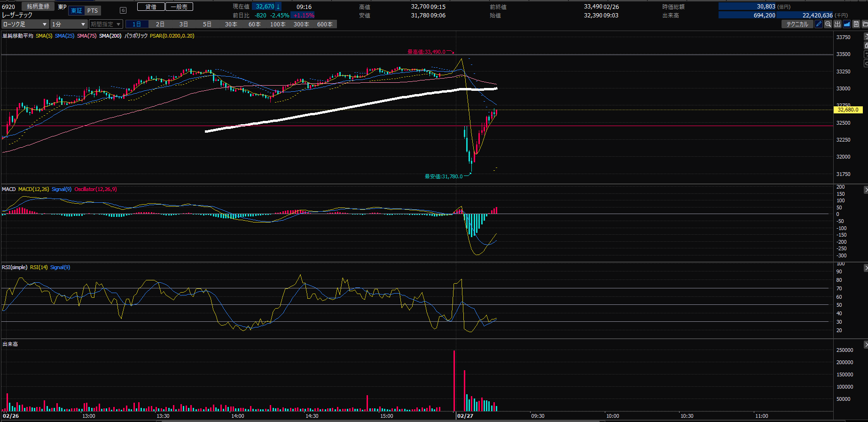
Task: Select the 1日 range option
Action: (x=137, y=24)
